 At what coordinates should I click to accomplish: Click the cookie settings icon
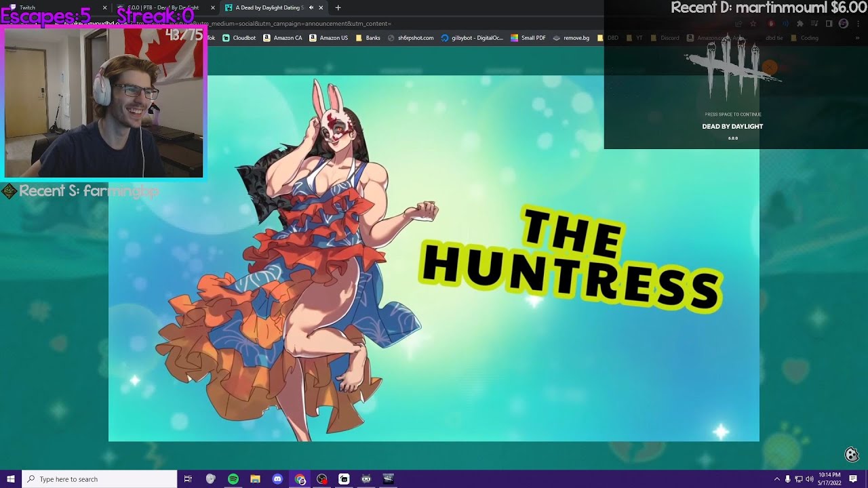pos(852,454)
